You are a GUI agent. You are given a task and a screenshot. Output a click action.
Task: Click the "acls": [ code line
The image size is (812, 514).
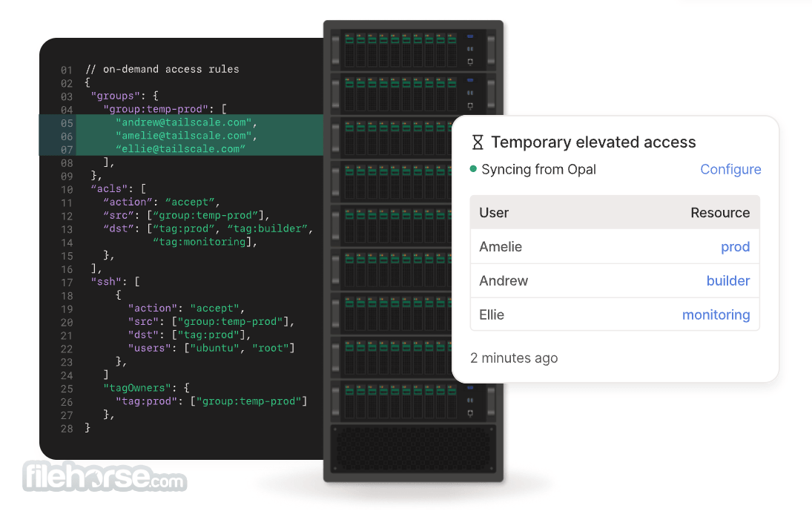119,188
